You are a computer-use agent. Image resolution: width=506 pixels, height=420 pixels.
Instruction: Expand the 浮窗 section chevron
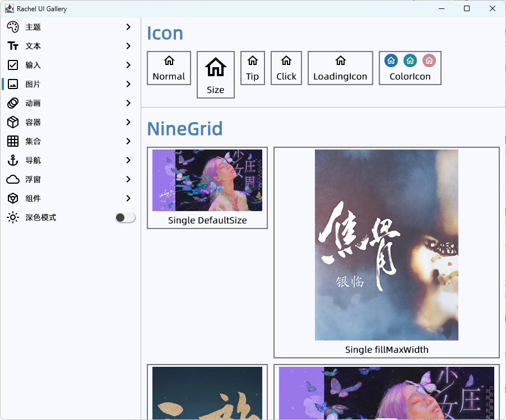[128, 179]
